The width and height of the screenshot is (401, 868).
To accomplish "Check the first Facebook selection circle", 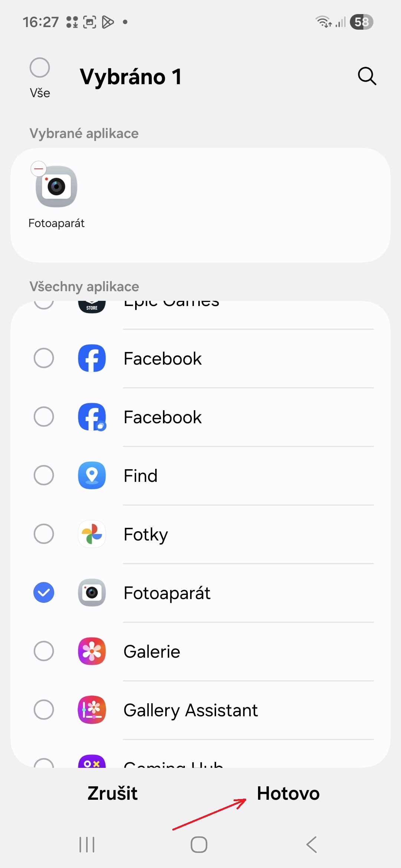I will (44, 358).
